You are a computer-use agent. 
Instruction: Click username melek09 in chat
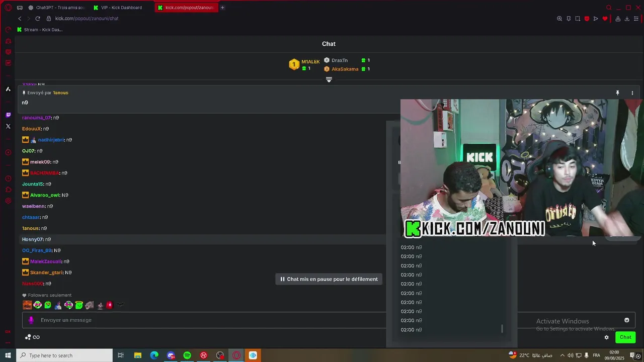[x=40, y=162]
